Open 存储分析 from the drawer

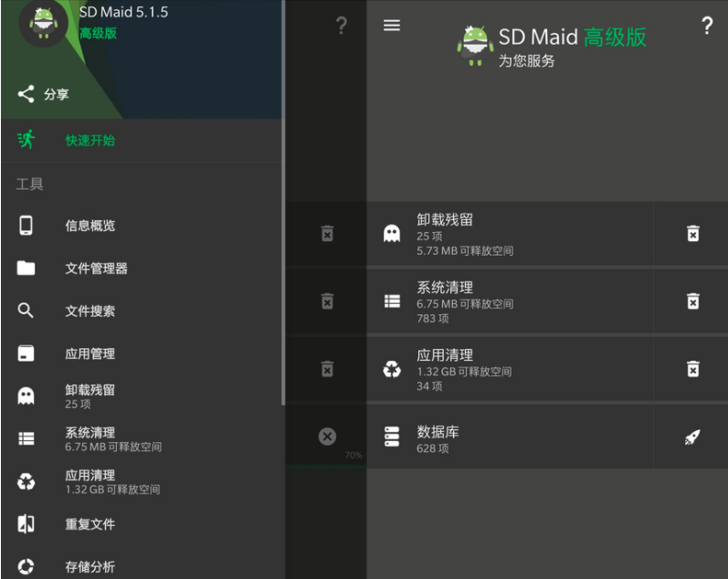point(142,566)
